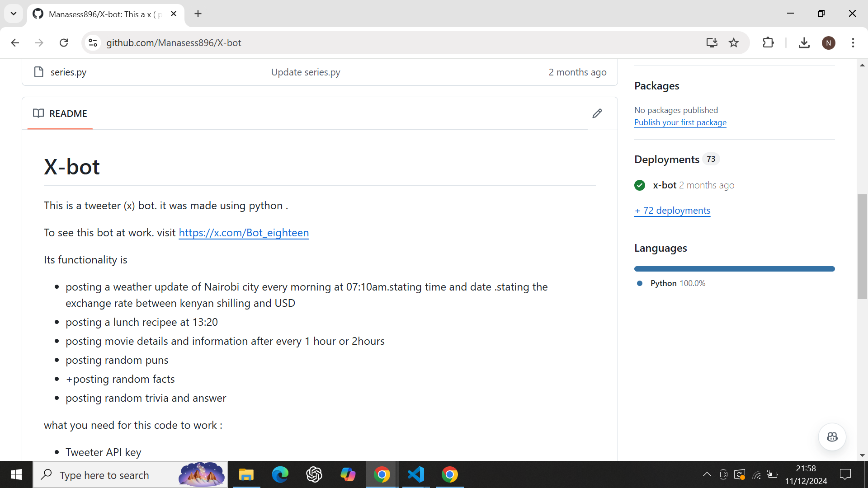868x488 pixels.
Task: Select the README tab
Action: tap(60, 113)
